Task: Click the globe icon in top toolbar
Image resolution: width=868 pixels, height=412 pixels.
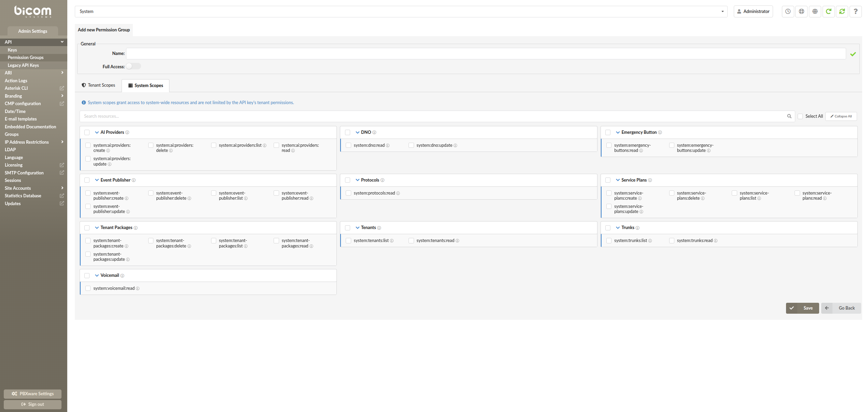Action: pyautogui.click(x=815, y=11)
